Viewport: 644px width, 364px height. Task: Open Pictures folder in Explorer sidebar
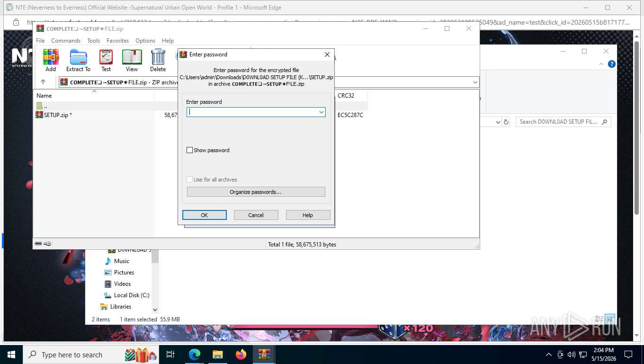click(x=124, y=273)
